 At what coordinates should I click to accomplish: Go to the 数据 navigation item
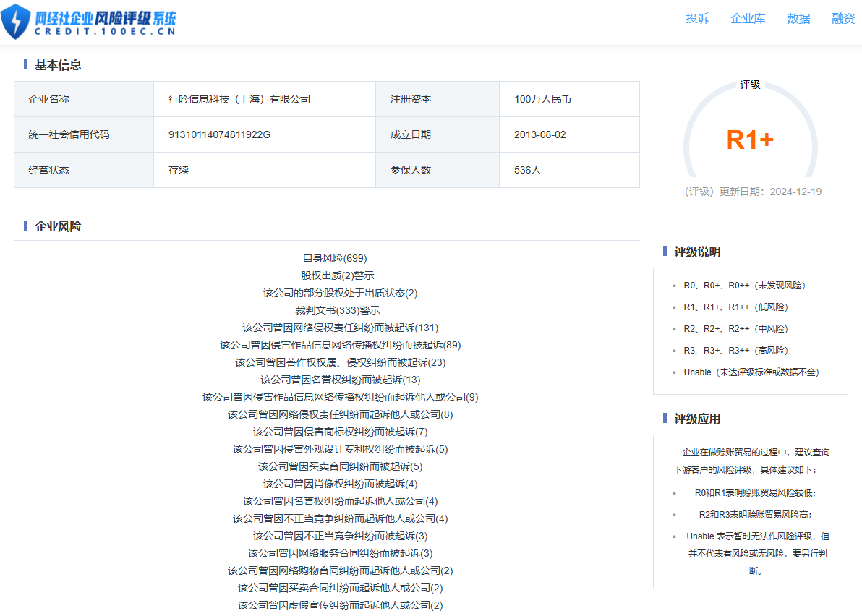[x=798, y=19]
